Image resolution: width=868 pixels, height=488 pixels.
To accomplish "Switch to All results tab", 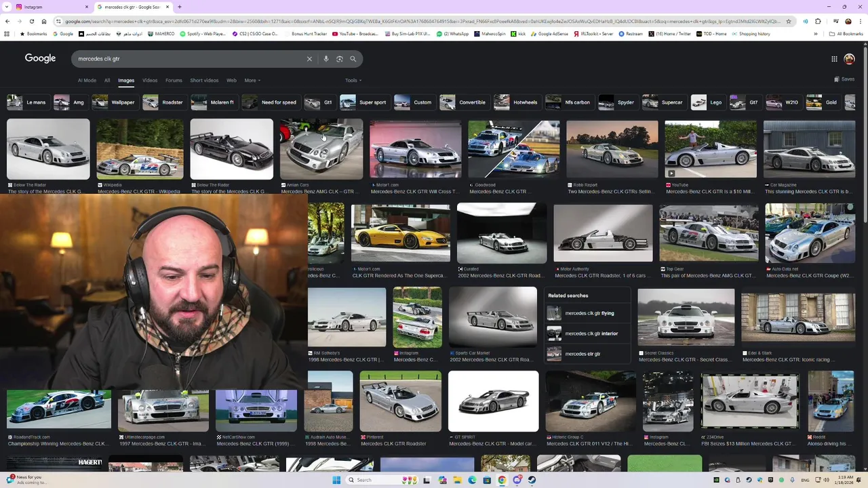I will (x=107, y=80).
